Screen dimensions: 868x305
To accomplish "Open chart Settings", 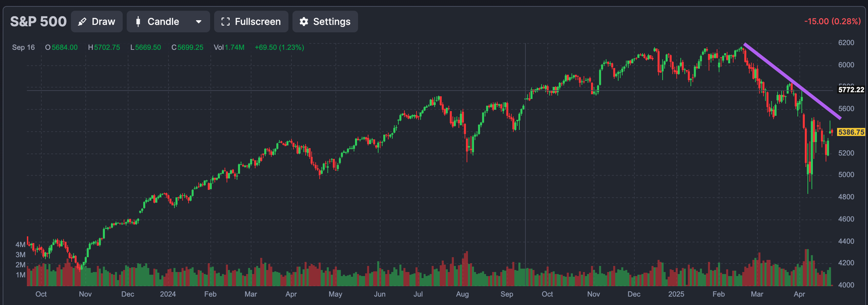I will [x=325, y=22].
